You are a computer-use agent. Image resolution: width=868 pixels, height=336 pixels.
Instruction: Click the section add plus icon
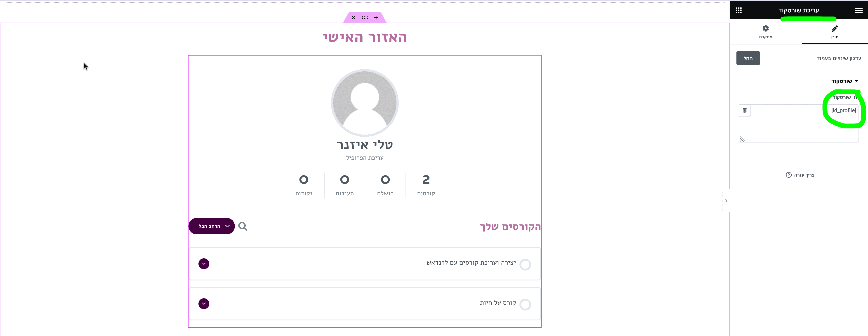(x=376, y=18)
